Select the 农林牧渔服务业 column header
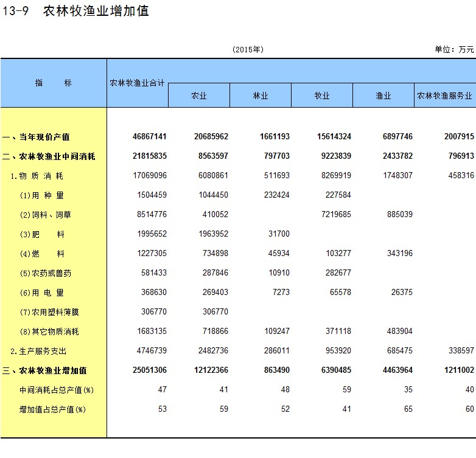Image resolution: width=476 pixels, height=458 pixels. pos(445,95)
